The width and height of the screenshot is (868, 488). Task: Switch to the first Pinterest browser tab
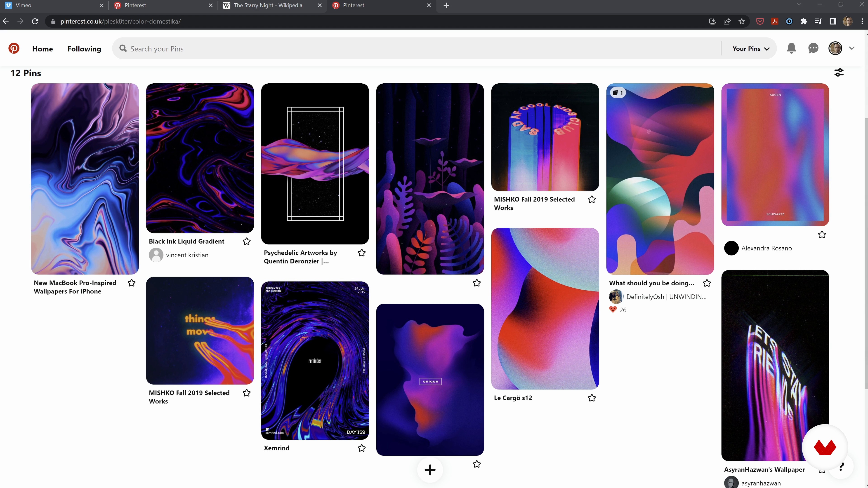[x=163, y=5]
